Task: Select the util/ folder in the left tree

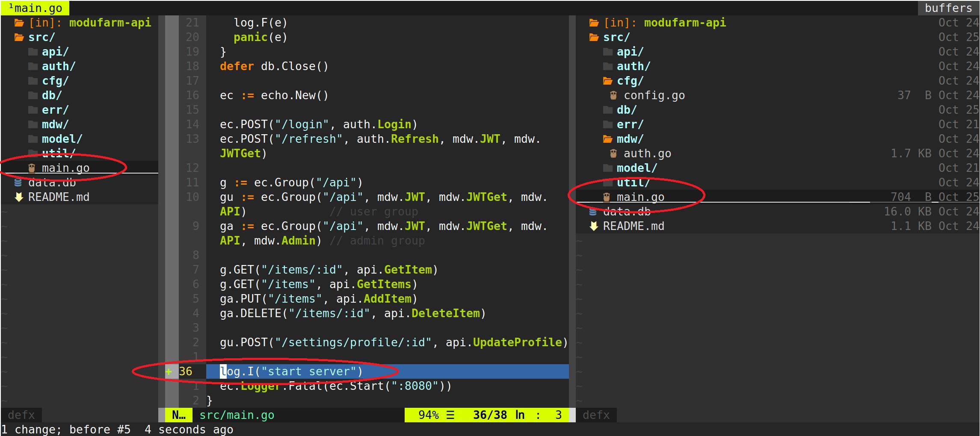Action: click(x=58, y=153)
